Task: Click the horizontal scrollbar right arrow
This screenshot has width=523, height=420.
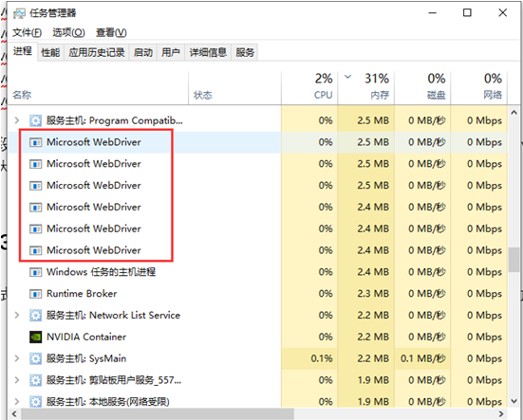Action: click(x=501, y=413)
